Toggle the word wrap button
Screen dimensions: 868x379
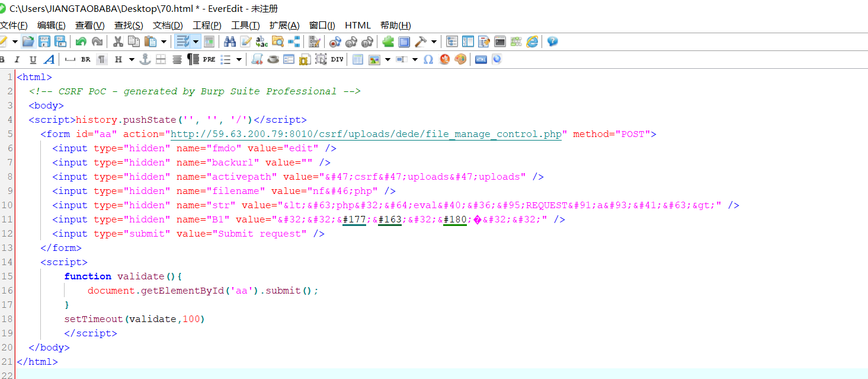tap(182, 42)
